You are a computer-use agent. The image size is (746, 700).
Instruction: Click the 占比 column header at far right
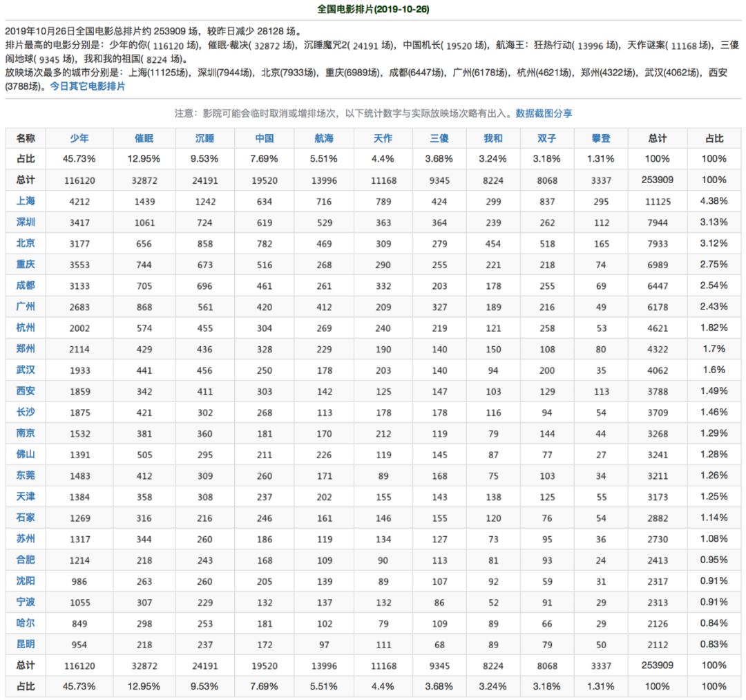(x=714, y=138)
